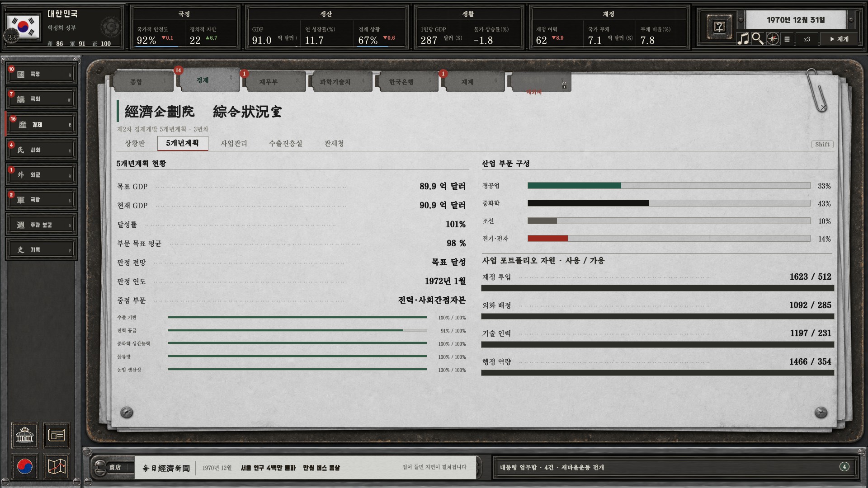This screenshot has height=488, width=868.
Task: Open the hamburger menu icon
Action: click(x=787, y=39)
